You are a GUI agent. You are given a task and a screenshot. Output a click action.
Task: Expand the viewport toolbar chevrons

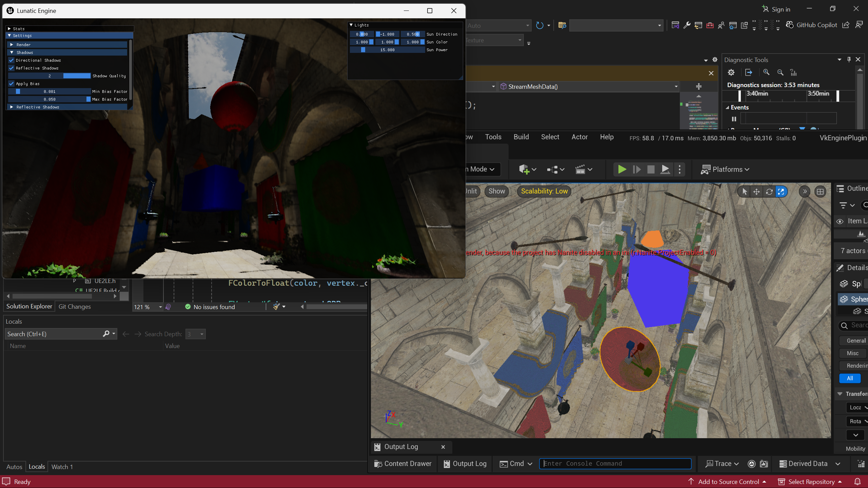(805, 191)
